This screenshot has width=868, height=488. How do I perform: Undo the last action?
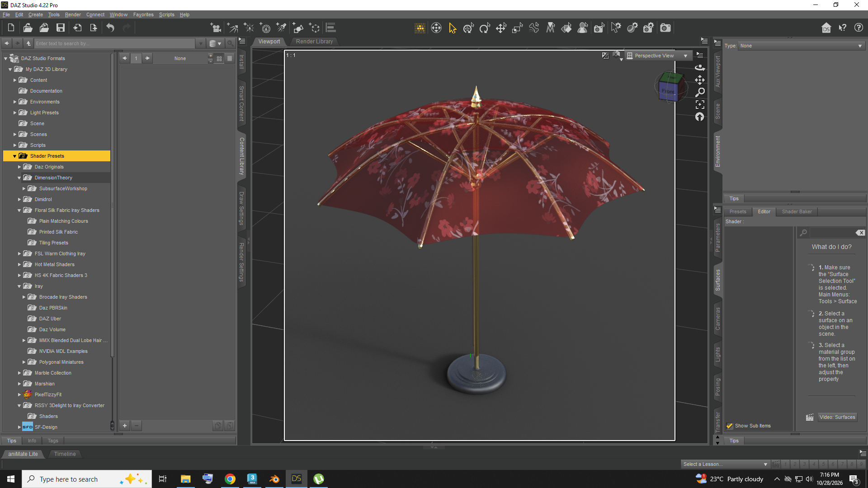click(110, 28)
